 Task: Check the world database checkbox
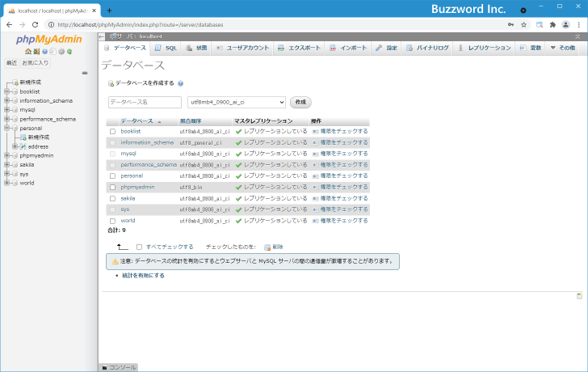[x=113, y=220]
